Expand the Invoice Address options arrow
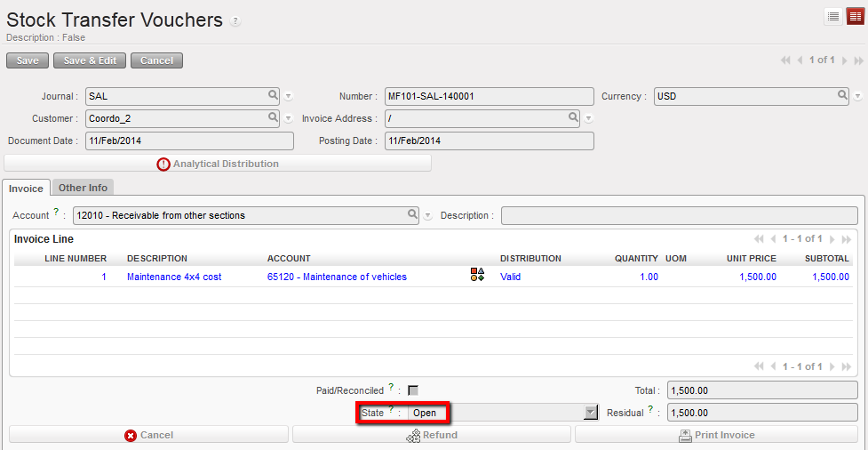The image size is (868, 450). coord(589,118)
